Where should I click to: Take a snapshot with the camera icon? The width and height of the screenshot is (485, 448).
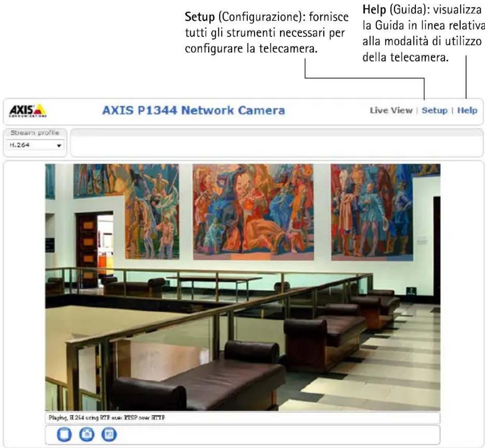pos(87,434)
